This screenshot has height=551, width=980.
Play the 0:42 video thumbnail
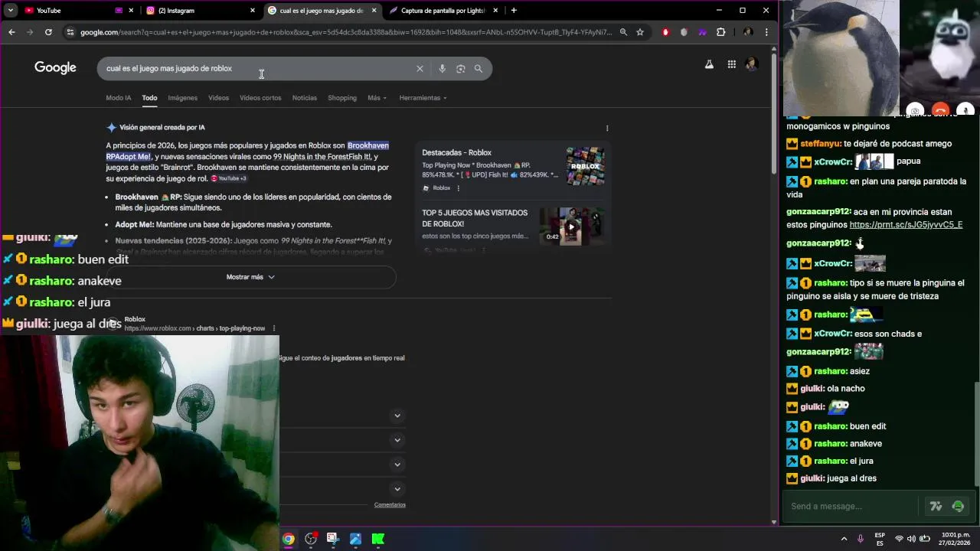(x=571, y=225)
